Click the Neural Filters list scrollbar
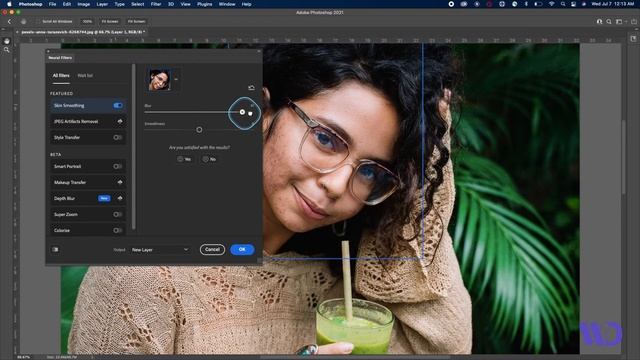640x360 pixels. pos(133,146)
